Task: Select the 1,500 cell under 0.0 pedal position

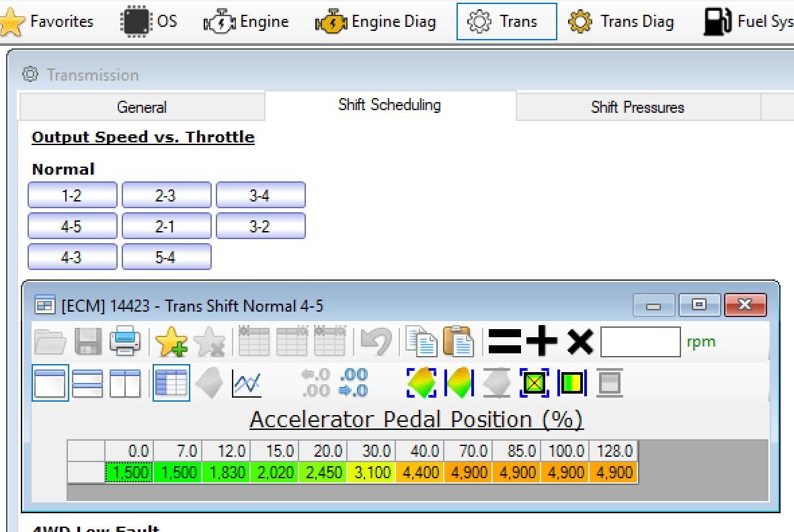Action: pyautogui.click(x=129, y=472)
